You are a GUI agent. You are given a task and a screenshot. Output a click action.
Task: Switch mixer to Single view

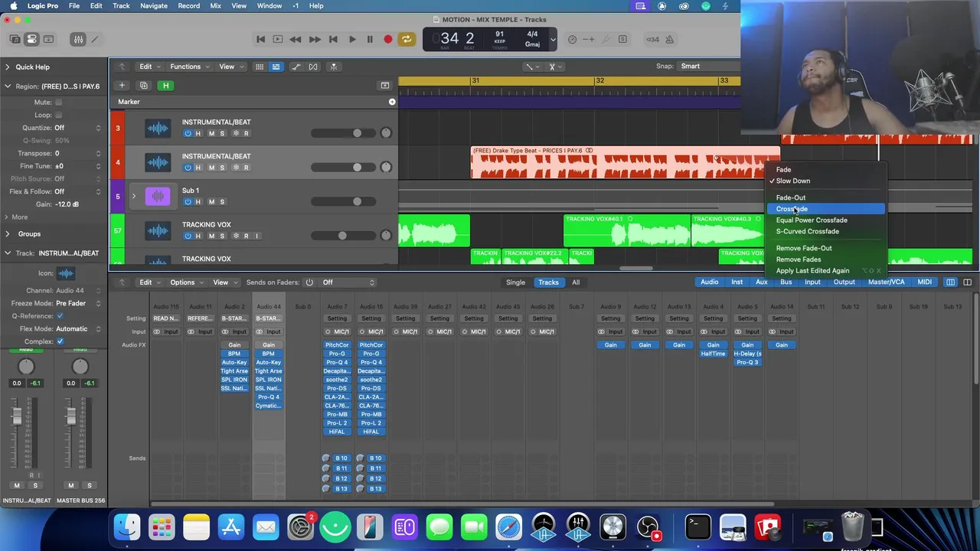(x=515, y=282)
